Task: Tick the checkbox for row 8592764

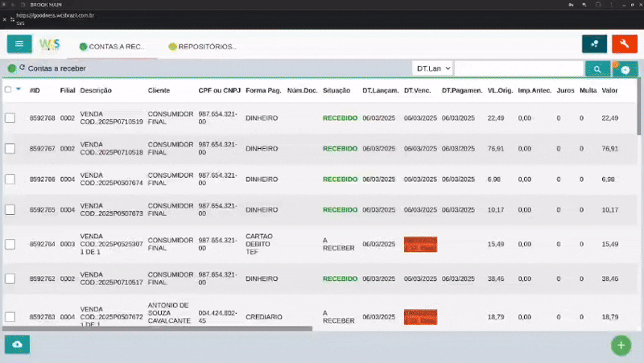Action: [x=10, y=245]
